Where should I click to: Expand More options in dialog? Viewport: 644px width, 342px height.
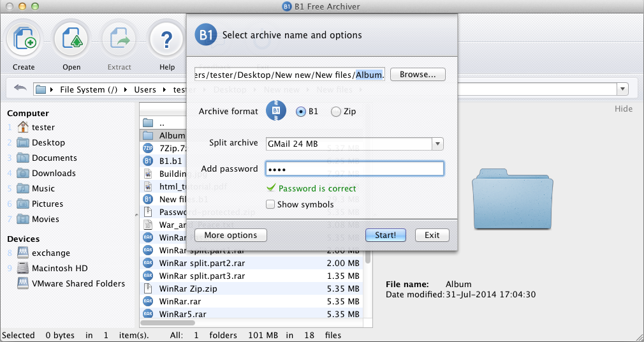pyautogui.click(x=230, y=235)
